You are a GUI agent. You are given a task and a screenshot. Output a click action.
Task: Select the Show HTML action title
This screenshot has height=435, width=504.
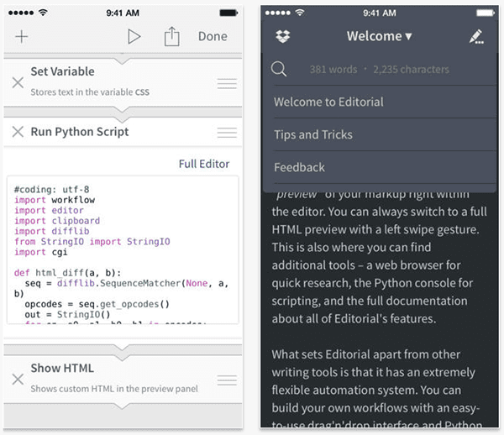coord(62,368)
